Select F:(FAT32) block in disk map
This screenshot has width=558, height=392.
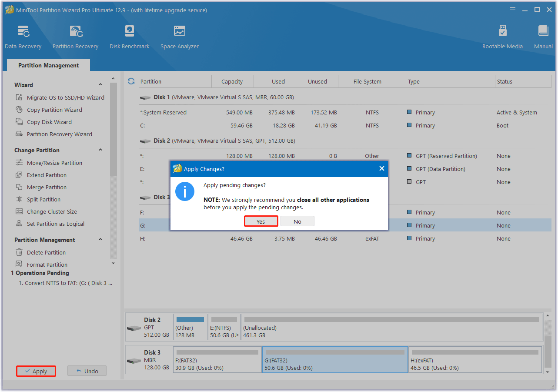217,360
